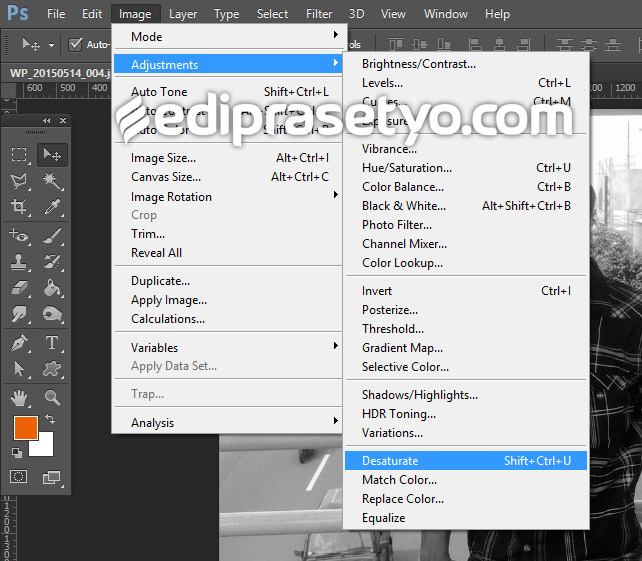The height and width of the screenshot is (561, 642).
Task: Choose Black & White adjustment
Action: click(x=466, y=206)
